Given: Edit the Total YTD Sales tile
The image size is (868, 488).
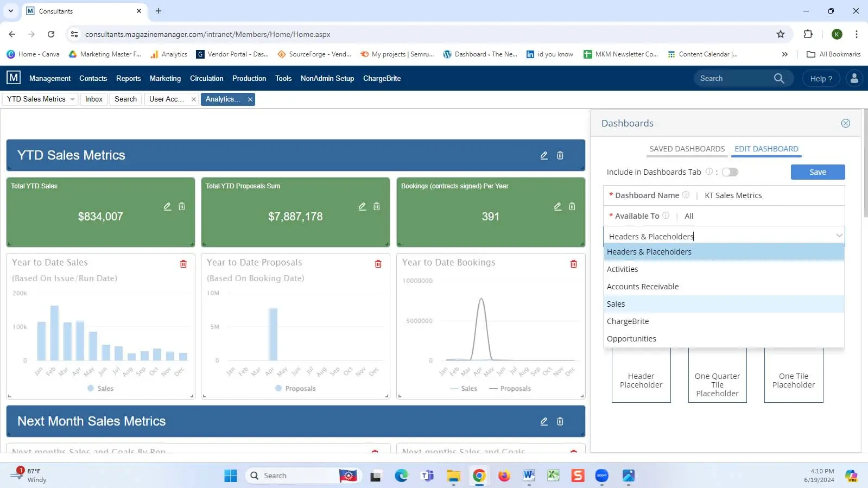Looking at the screenshot, I should coord(167,207).
